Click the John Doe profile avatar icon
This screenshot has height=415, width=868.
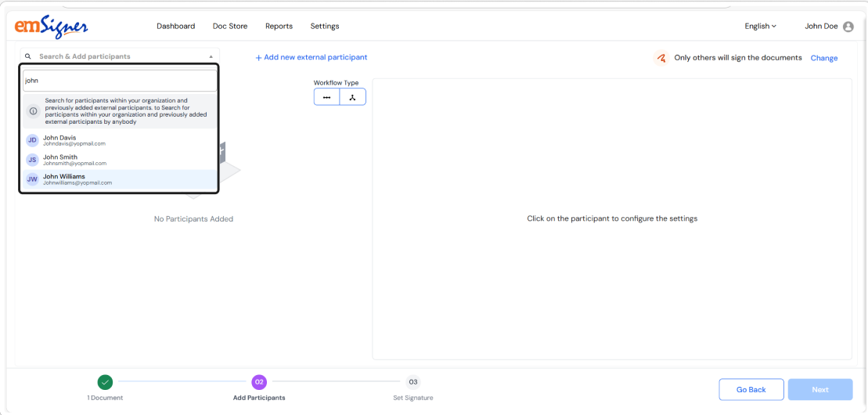point(848,27)
